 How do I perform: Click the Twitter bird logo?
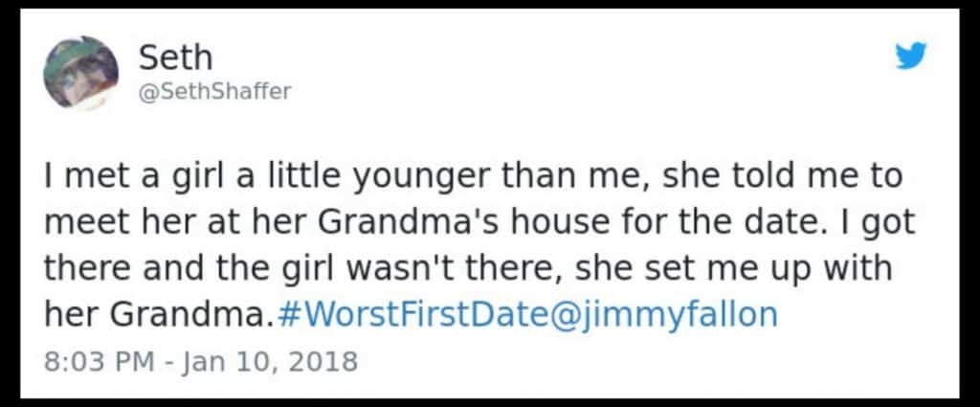(910, 57)
